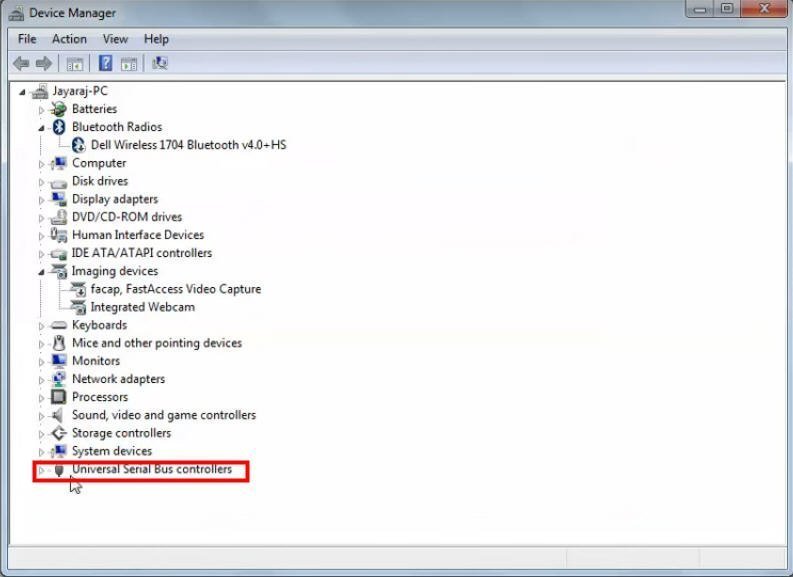Open the Help menu

156,39
